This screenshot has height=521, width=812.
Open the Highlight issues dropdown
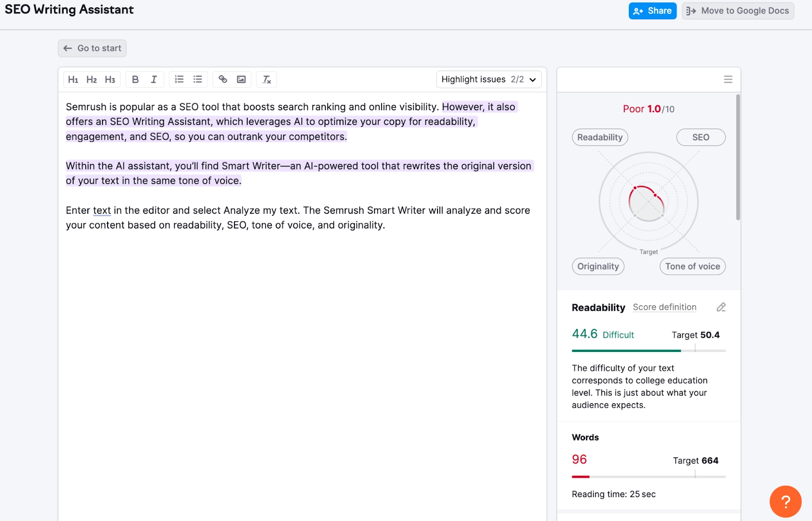(488, 79)
